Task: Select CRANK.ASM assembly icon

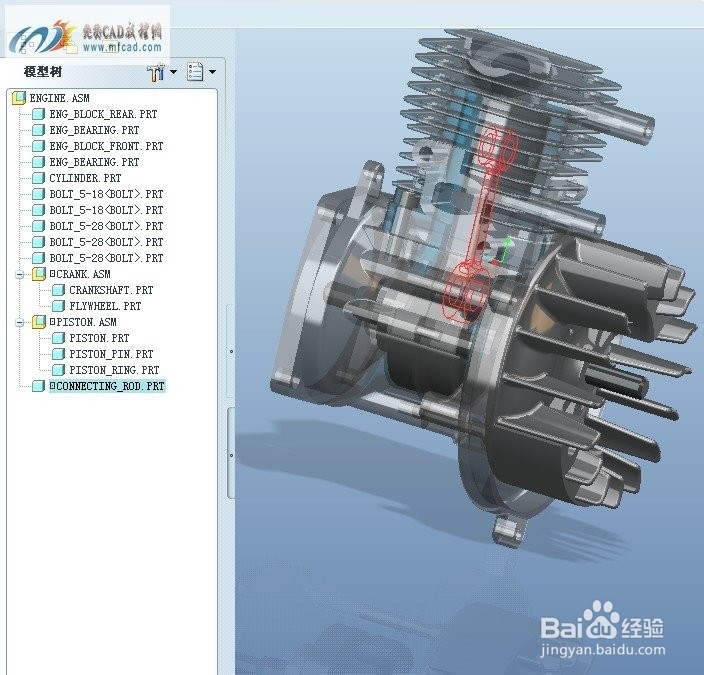Action: [x=39, y=274]
